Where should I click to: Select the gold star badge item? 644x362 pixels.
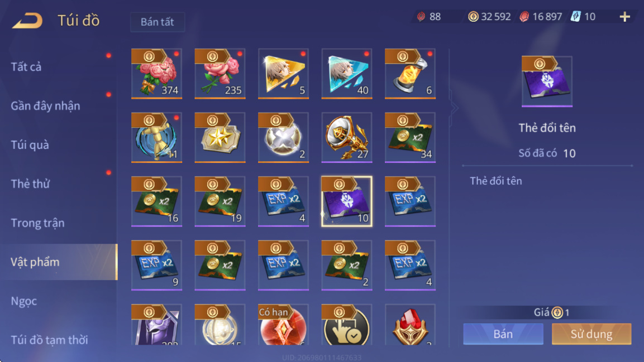click(220, 138)
